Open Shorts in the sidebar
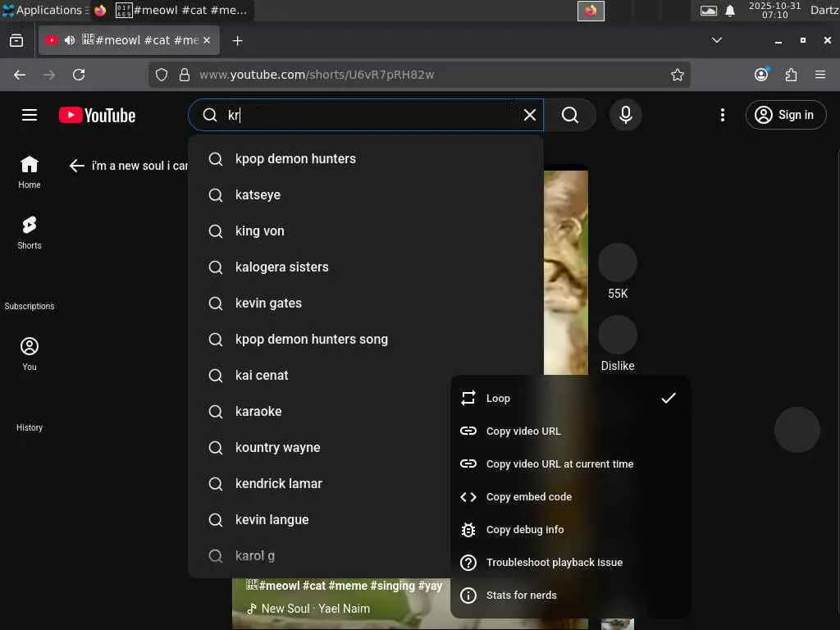Viewport: 840px width, 630px height. click(30, 232)
